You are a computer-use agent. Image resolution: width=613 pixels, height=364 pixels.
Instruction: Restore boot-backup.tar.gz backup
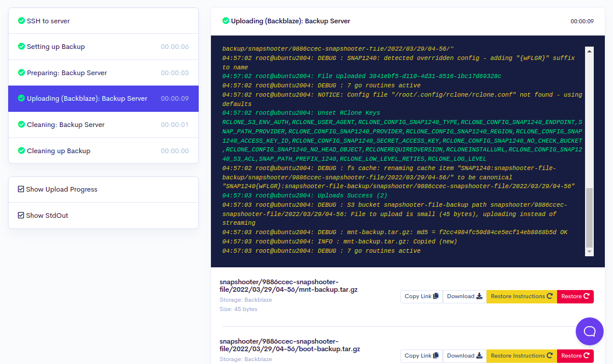(575, 356)
